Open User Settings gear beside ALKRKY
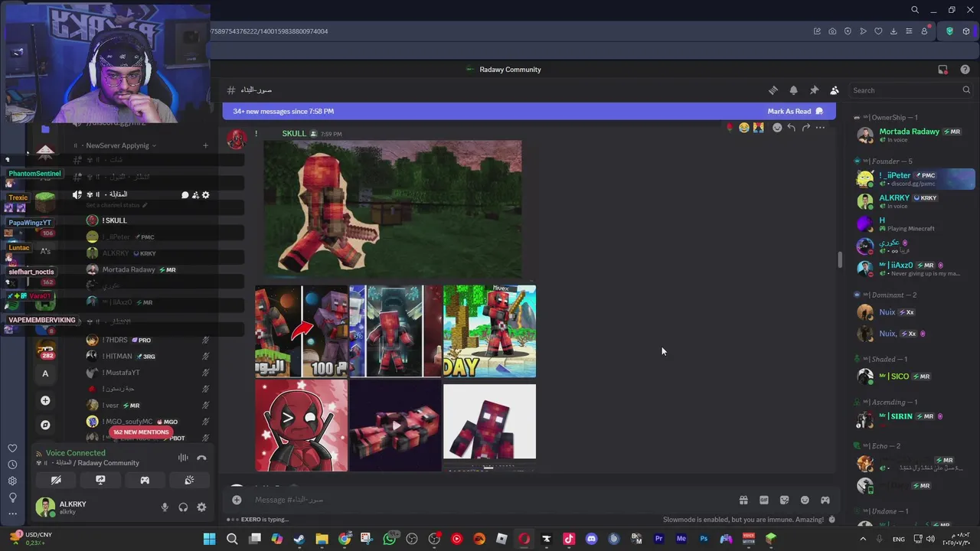 click(x=201, y=507)
